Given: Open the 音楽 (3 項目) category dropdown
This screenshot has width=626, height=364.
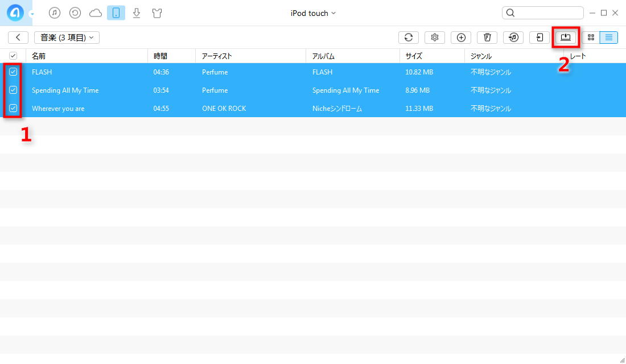Looking at the screenshot, I should [67, 37].
